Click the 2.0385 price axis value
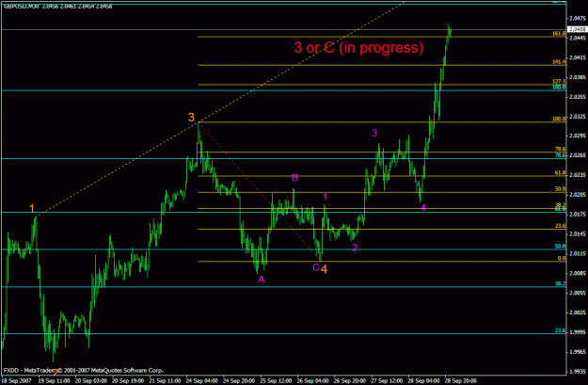The image size is (588, 385). click(x=578, y=77)
